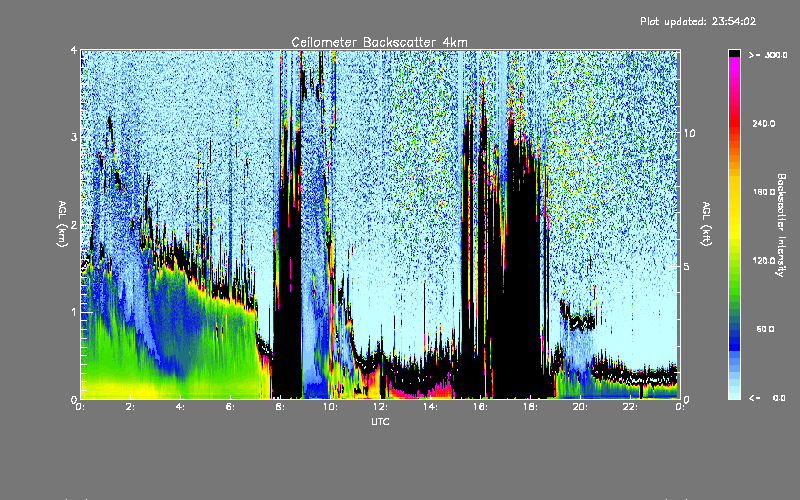The image size is (800, 500).
Task: Click the 'Backscatter Intensity' colorbar label
Action: [781, 225]
